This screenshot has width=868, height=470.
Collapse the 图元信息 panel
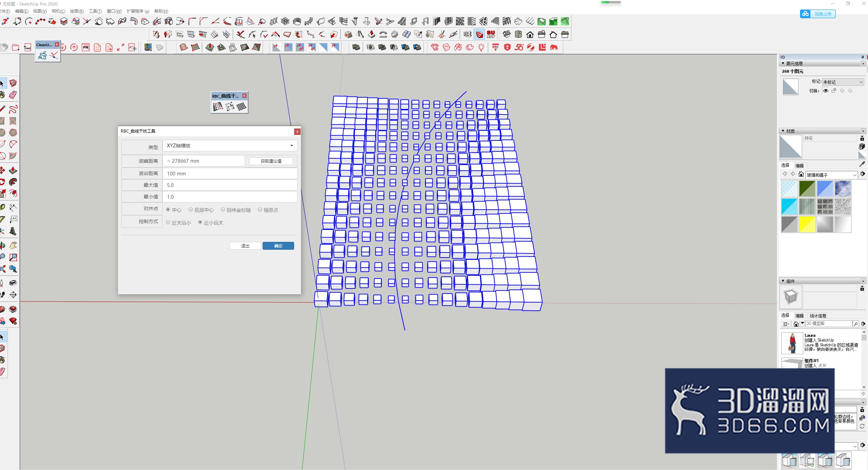pos(783,63)
